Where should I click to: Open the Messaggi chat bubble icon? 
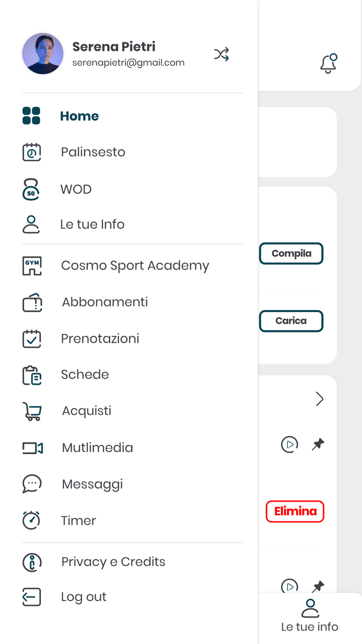click(x=32, y=484)
